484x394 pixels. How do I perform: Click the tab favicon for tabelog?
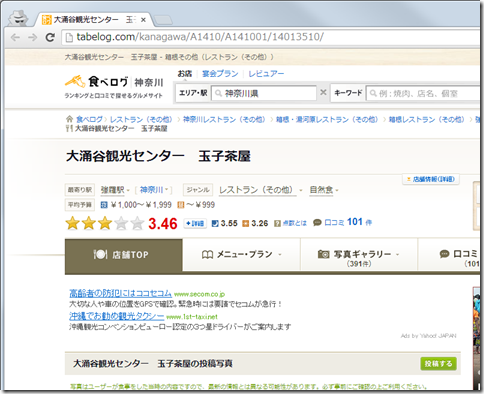pos(47,20)
